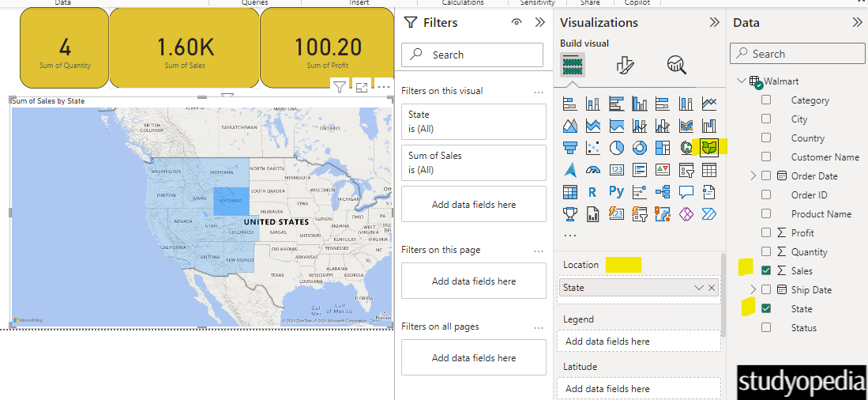Open State field dropdown in Location well
The height and width of the screenshot is (400, 868).
click(x=699, y=288)
